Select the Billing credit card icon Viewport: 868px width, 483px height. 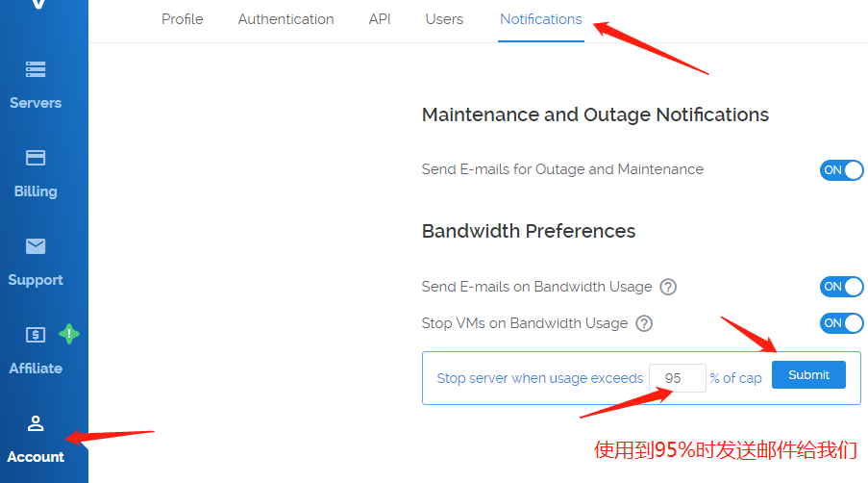tap(36, 158)
